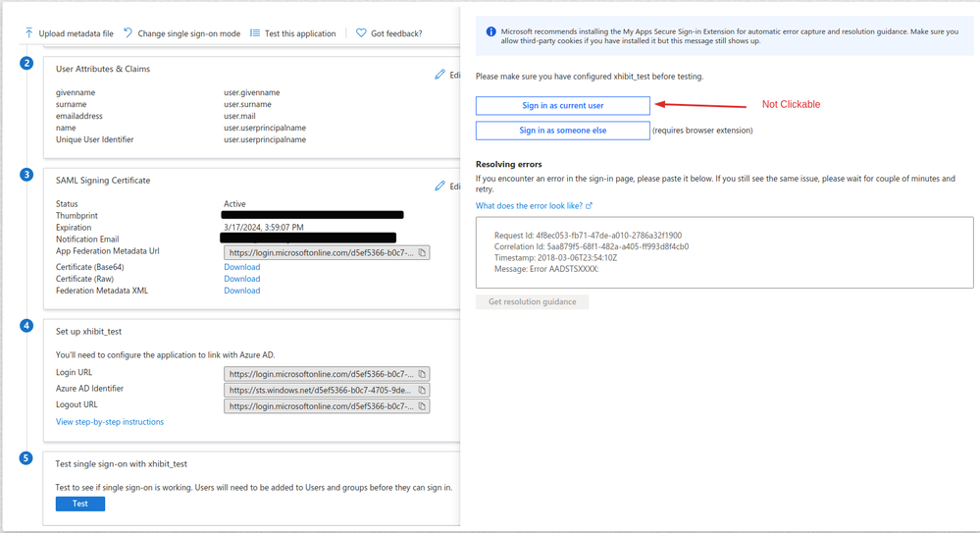980x533 pixels.
Task: Click the (requires browser extension) note
Action: (702, 131)
